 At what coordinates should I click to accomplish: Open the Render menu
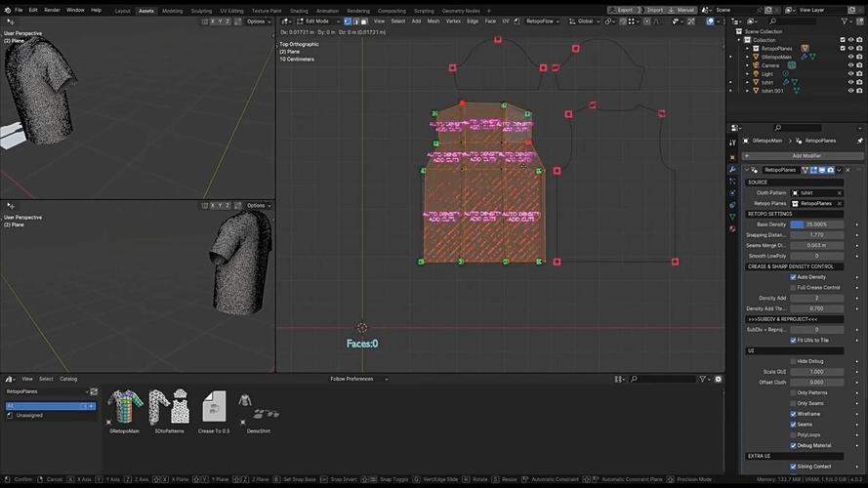52,10
